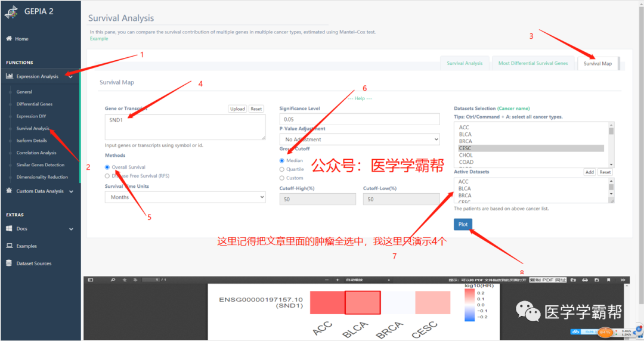Open General in the sidebar menu
Screen dimensions: 644x341
tap(24, 92)
